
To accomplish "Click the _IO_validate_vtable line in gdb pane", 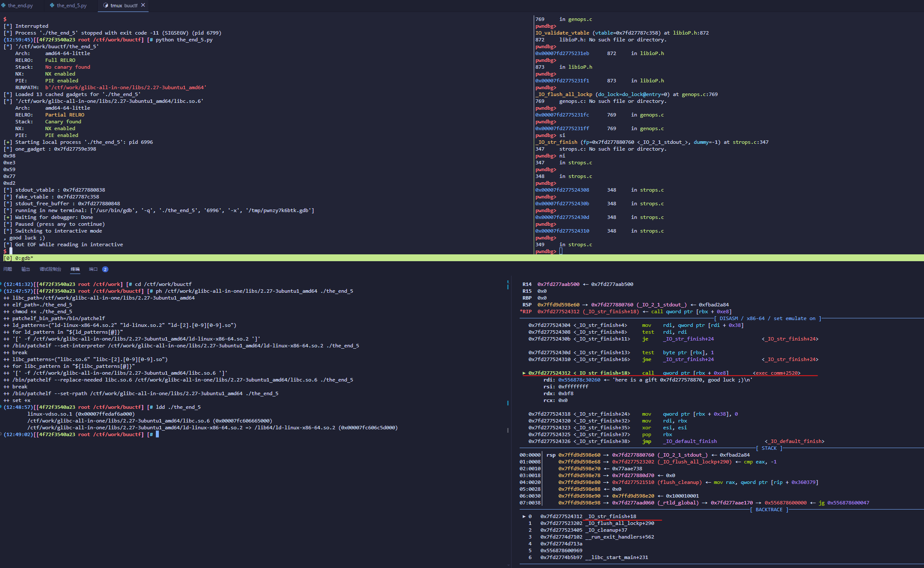I will click(x=622, y=33).
